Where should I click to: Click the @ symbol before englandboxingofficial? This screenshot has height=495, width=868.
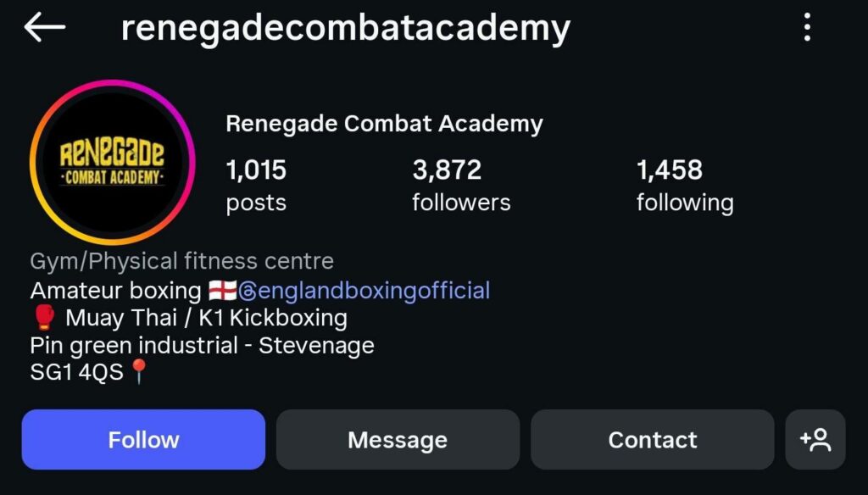click(248, 291)
